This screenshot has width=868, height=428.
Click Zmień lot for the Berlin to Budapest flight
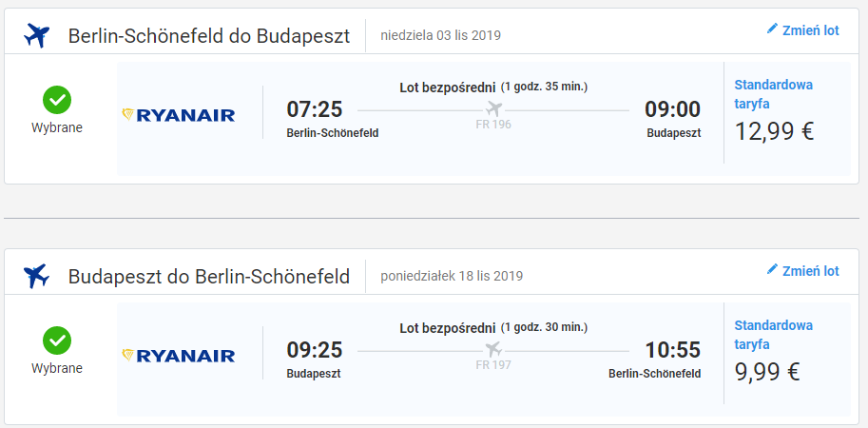pyautogui.click(x=810, y=30)
